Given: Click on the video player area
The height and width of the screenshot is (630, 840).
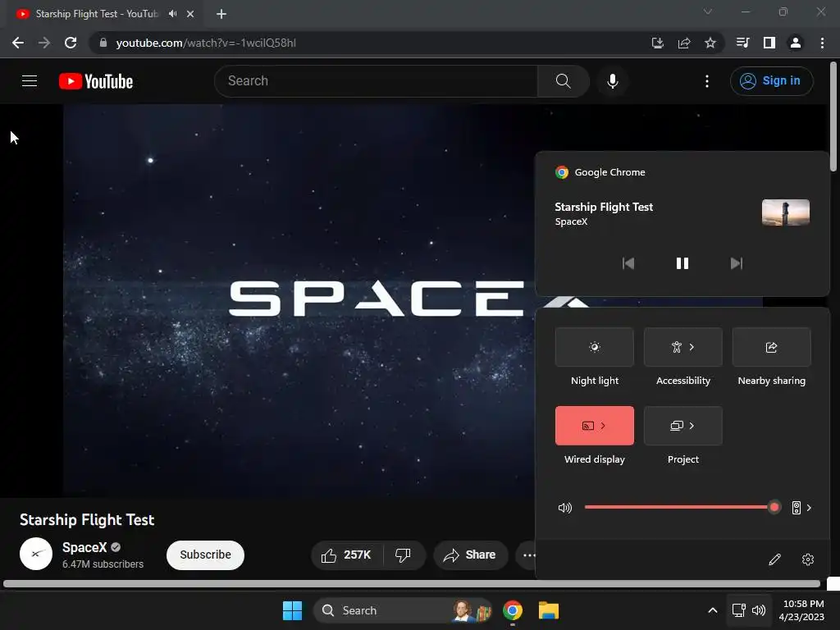Looking at the screenshot, I should 300,300.
